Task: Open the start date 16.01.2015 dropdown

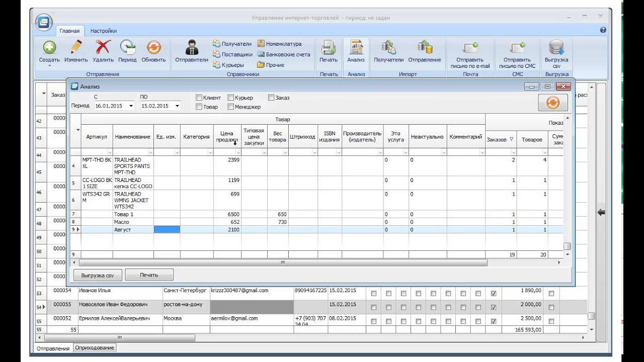Action: [131, 106]
